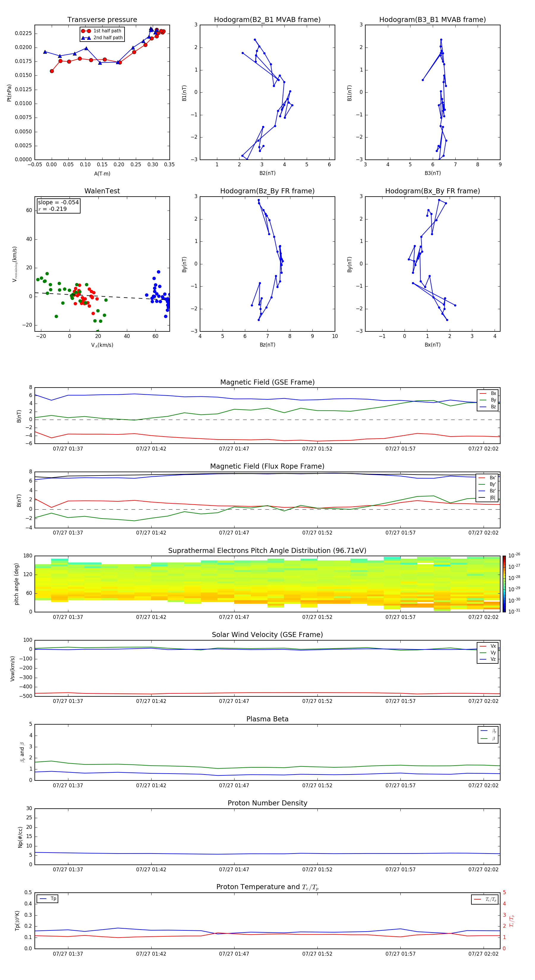Click the 'pitch angle (deg)' axis label
Image resolution: width=535 pixels, height=980 pixels.
point(16,584)
